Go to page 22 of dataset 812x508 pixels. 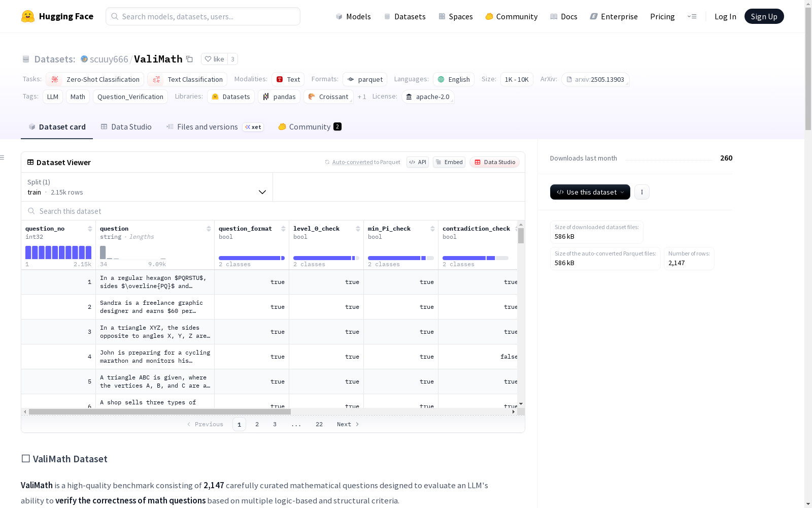[x=319, y=424]
